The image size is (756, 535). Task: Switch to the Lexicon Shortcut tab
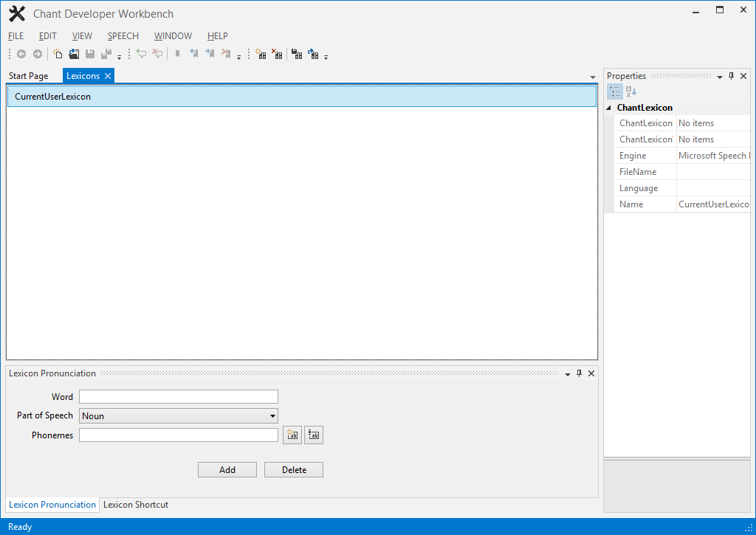pyautogui.click(x=136, y=505)
